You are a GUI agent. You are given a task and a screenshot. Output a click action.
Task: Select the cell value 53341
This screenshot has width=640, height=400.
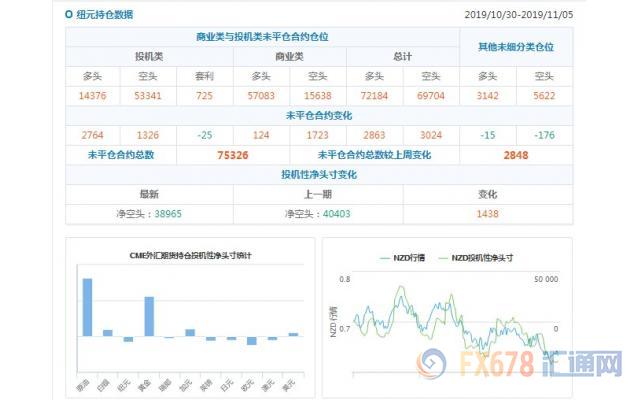pos(148,96)
